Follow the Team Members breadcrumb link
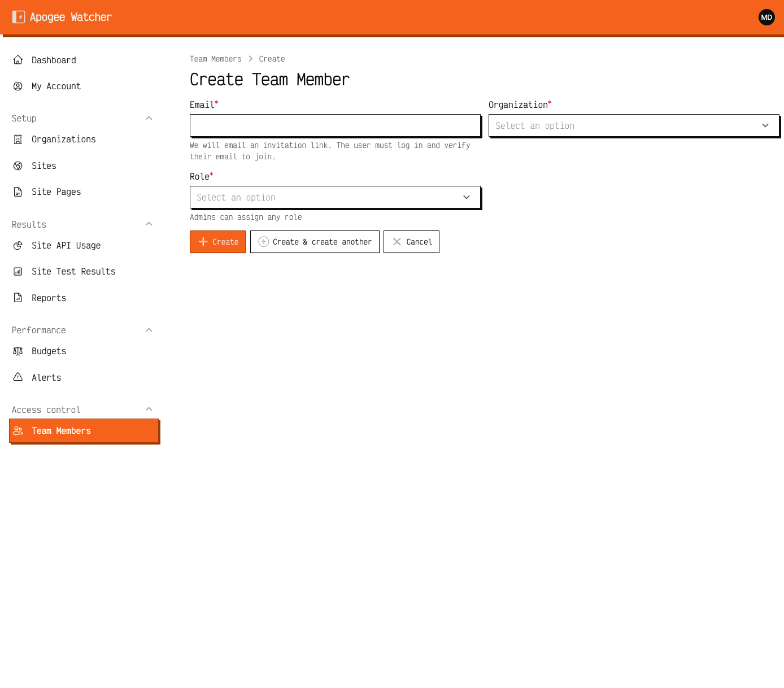Viewport: 784px width, 688px height. coord(215,59)
